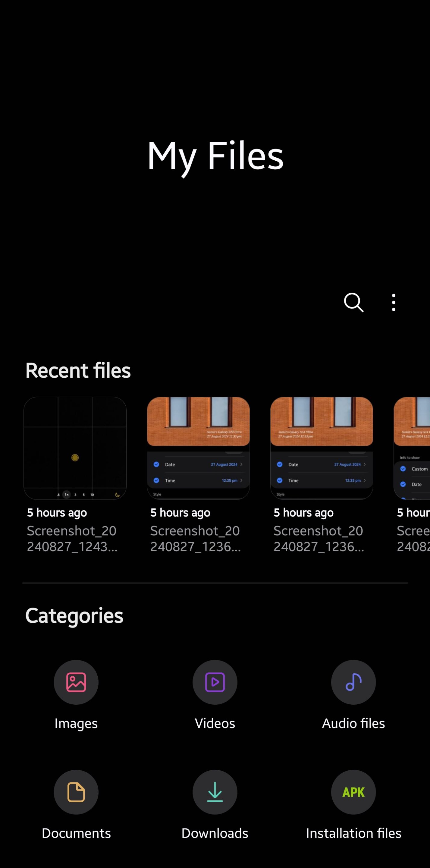430x868 pixels.
Task: Open recent thumbnail with left-aligned watermark text
Action: 322,448
